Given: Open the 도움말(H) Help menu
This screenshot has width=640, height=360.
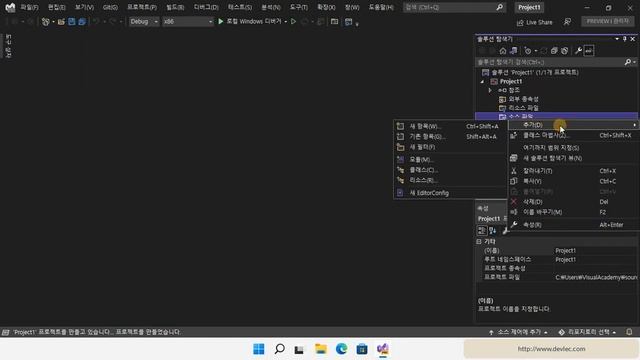Looking at the screenshot, I should pos(381,7).
